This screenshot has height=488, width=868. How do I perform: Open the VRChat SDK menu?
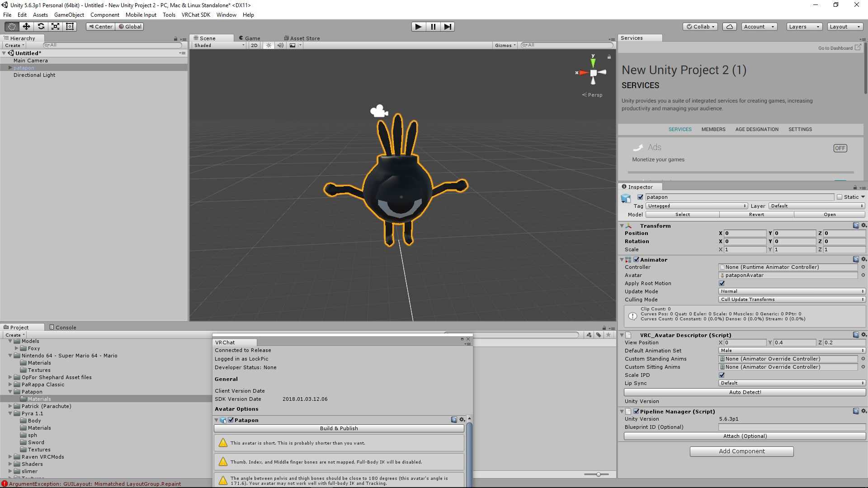[196, 15]
